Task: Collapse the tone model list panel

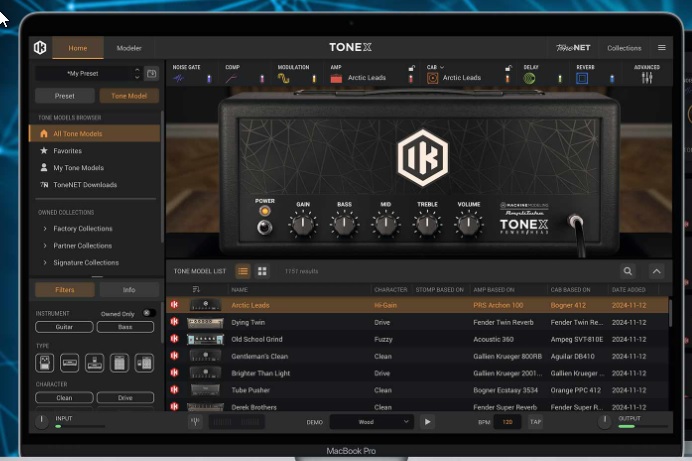Action: tap(657, 271)
